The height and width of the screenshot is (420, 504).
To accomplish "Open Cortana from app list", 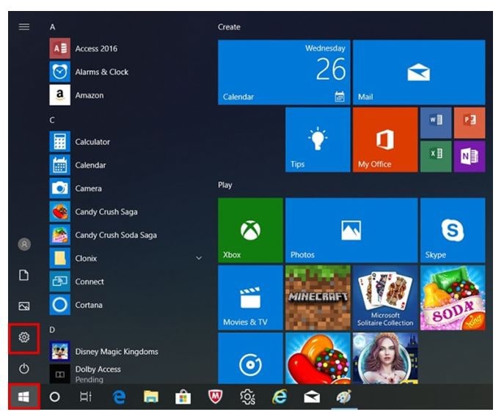I will coord(127,305).
